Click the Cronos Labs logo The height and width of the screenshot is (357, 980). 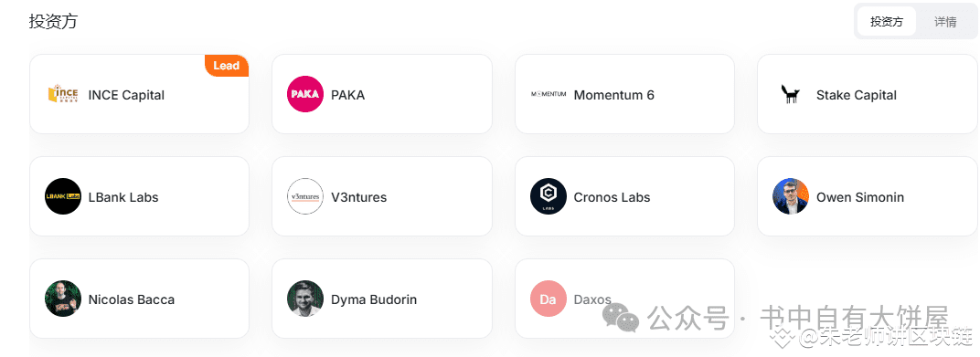click(549, 196)
